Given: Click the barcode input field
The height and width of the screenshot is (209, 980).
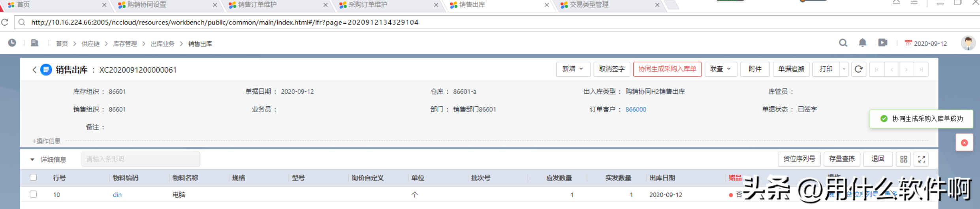Looking at the screenshot, I should [141, 159].
